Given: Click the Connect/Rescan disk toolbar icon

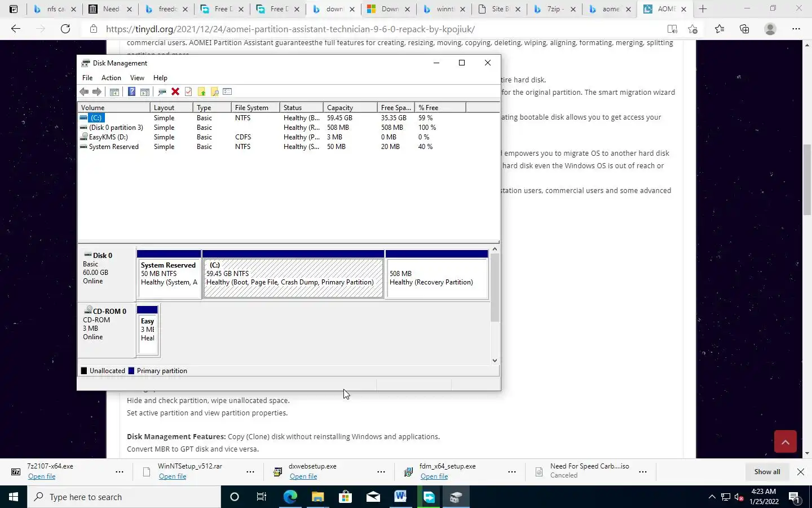Looking at the screenshot, I should (x=162, y=92).
